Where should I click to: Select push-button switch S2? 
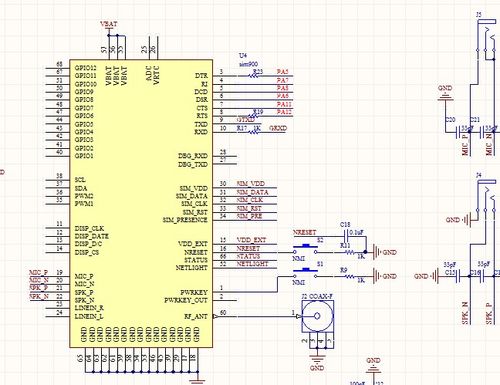click(x=305, y=249)
